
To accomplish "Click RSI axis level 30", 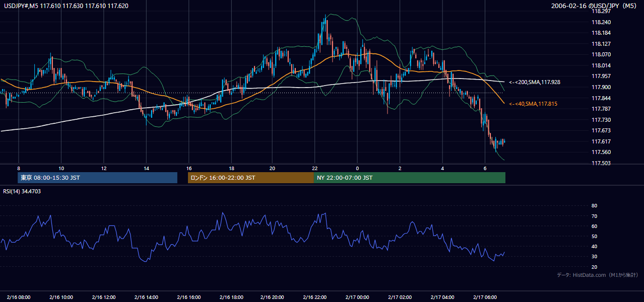I will (594, 256).
